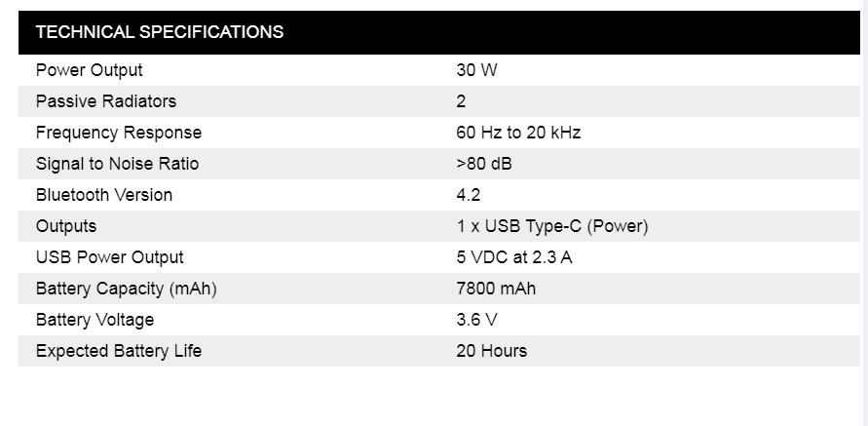Select the >80 dB value
The width and height of the screenshot is (868, 426).
pos(484,164)
